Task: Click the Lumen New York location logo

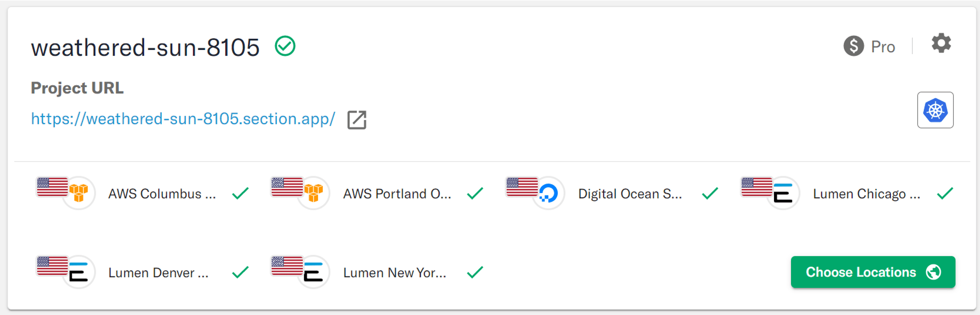Action: 314,272
